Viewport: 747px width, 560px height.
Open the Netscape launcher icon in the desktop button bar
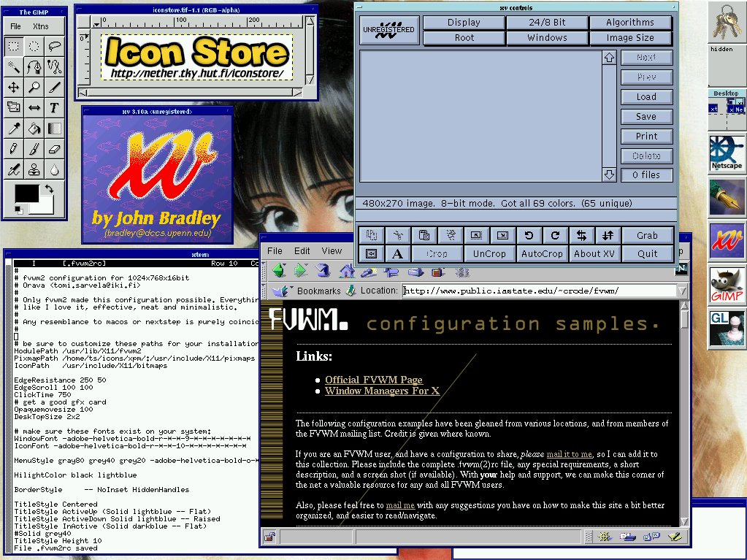tap(727, 153)
